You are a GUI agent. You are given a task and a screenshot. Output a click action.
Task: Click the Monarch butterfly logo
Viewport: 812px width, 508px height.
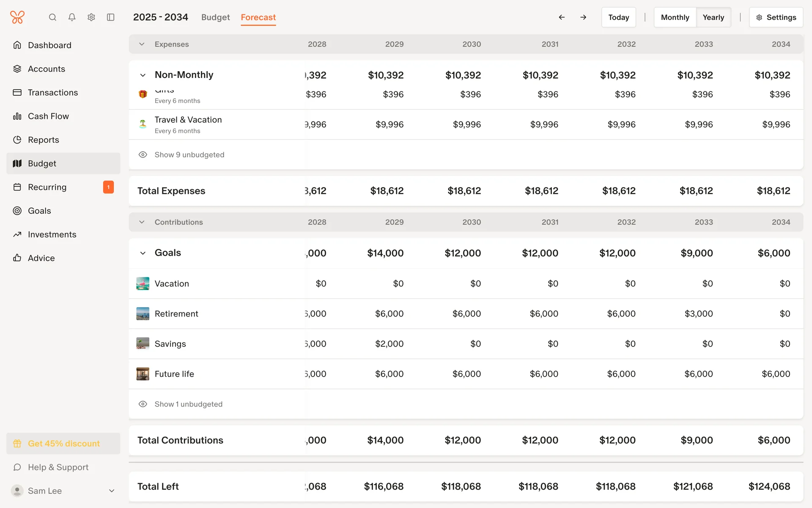click(x=17, y=17)
